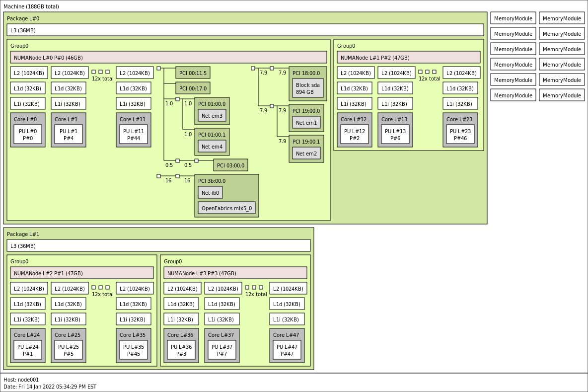The image size is (588, 392).
Task: Click the PU L#23 P#46 box
Action: tap(460, 134)
